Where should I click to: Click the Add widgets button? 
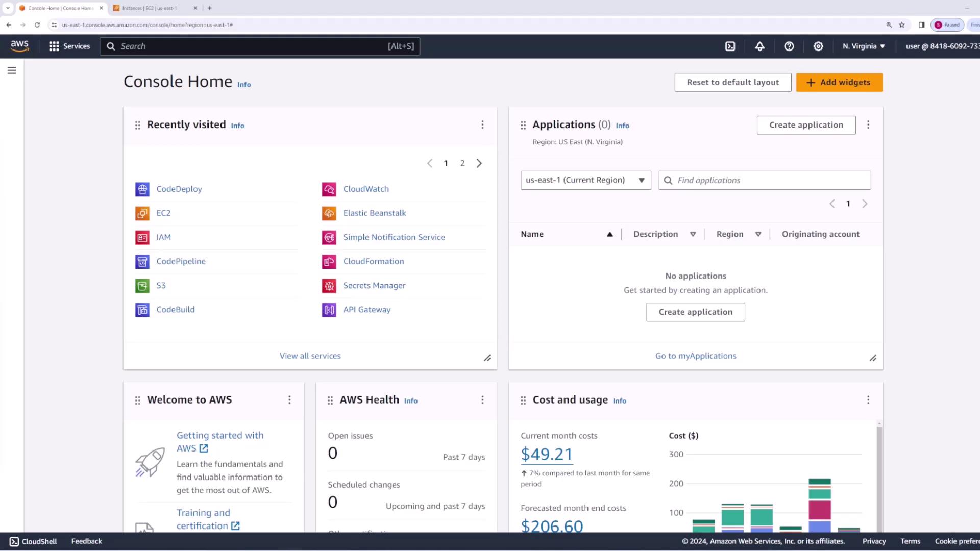(839, 82)
